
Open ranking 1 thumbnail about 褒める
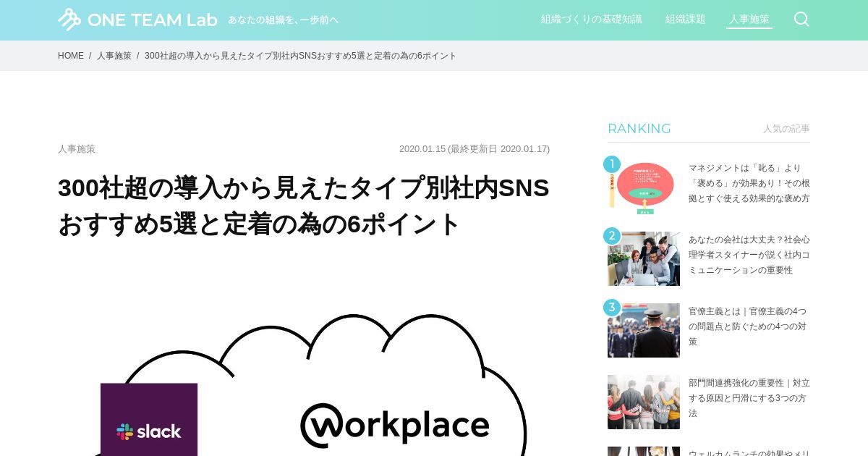pyautogui.click(x=644, y=187)
